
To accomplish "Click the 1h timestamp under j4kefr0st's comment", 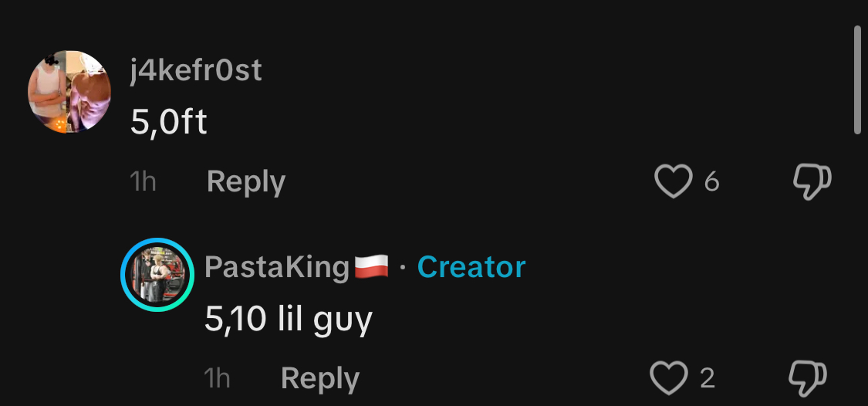I will point(143,181).
